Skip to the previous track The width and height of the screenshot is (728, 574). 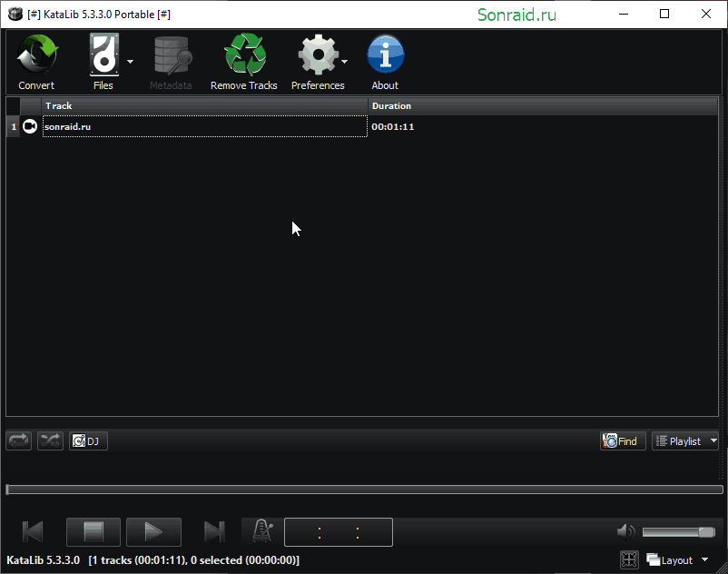point(33,531)
